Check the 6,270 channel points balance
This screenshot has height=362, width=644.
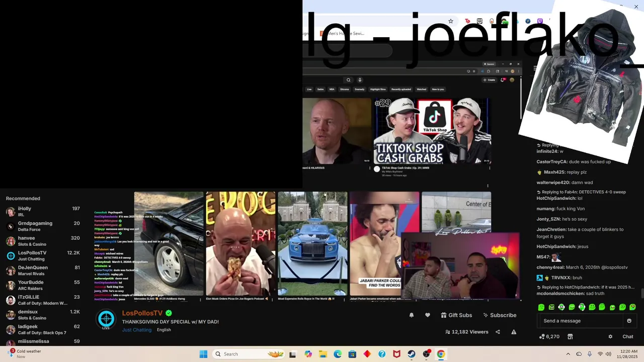coord(549,337)
